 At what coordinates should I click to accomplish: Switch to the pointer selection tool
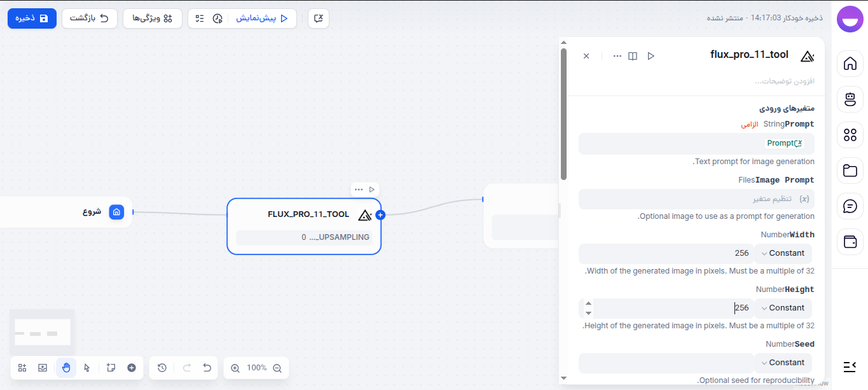pyautogui.click(x=86, y=368)
